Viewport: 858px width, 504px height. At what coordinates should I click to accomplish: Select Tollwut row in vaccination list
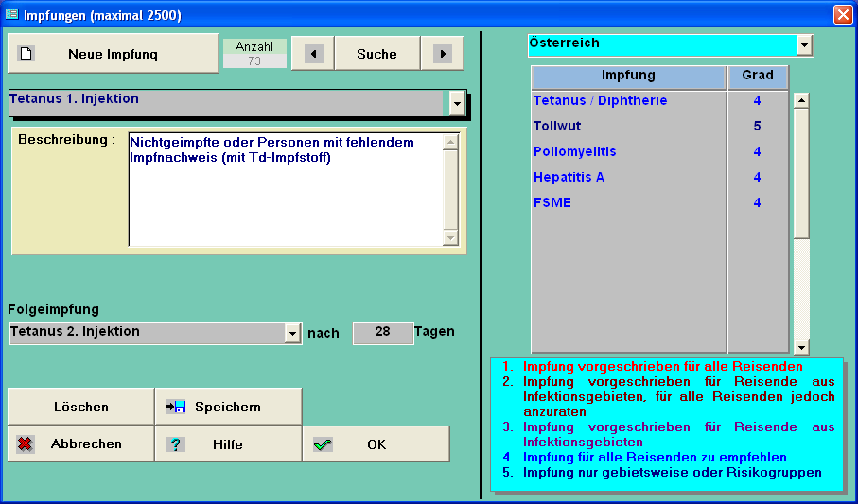click(557, 126)
